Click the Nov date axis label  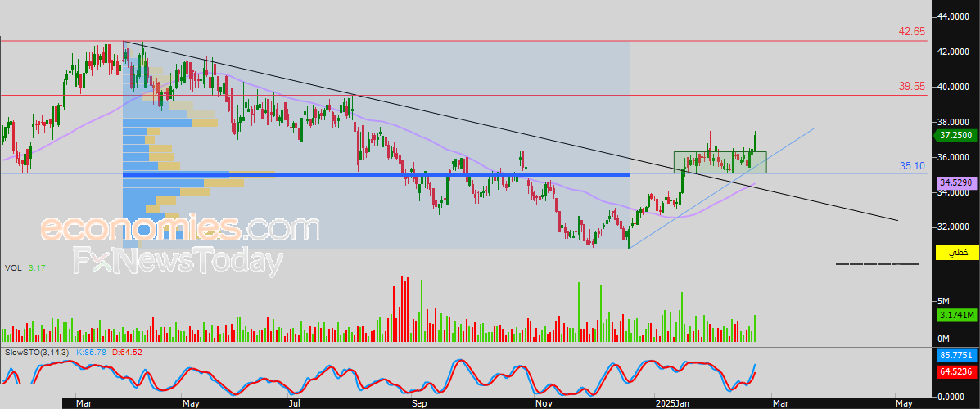(x=545, y=403)
